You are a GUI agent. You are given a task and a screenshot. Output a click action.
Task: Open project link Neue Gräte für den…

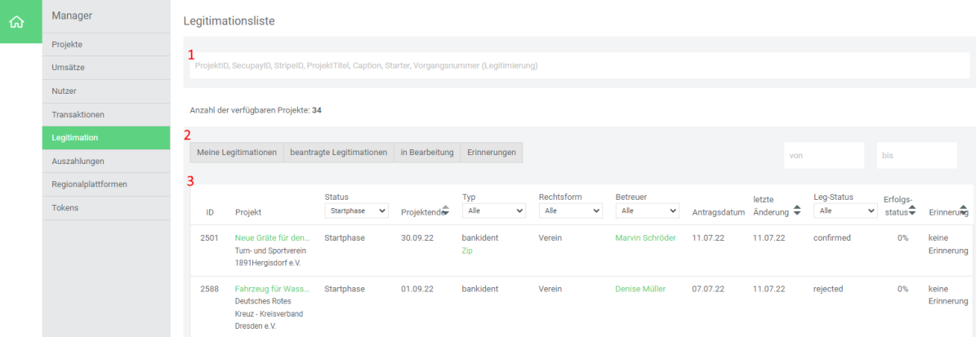(272, 238)
